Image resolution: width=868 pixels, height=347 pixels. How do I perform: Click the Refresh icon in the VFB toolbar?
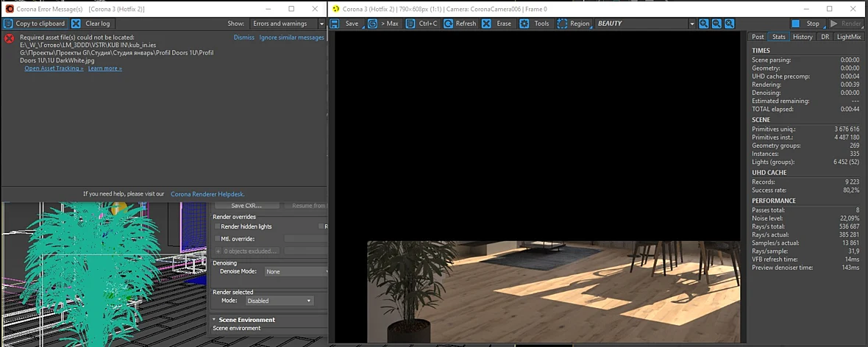pos(448,24)
